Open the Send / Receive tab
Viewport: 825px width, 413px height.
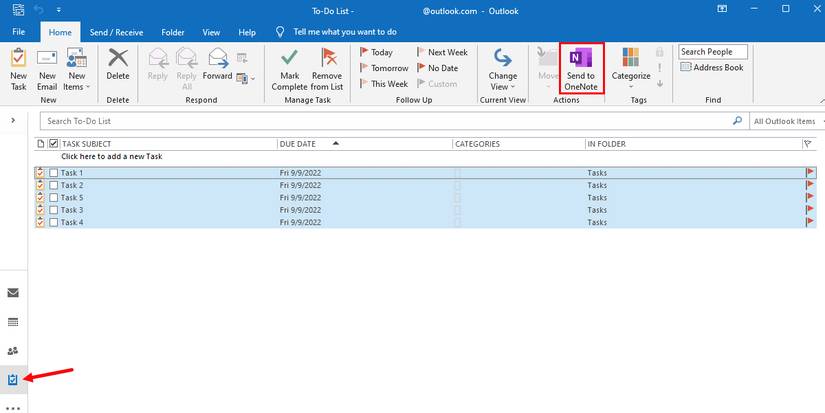tap(116, 32)
